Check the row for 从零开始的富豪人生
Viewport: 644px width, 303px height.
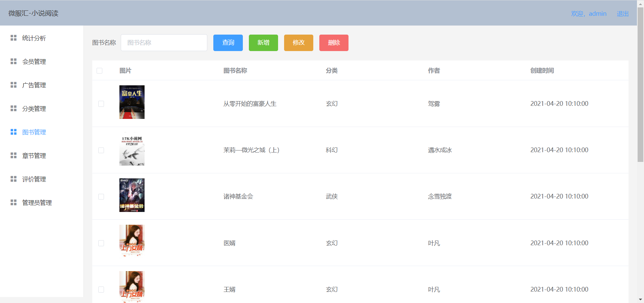tap(101, 104)
